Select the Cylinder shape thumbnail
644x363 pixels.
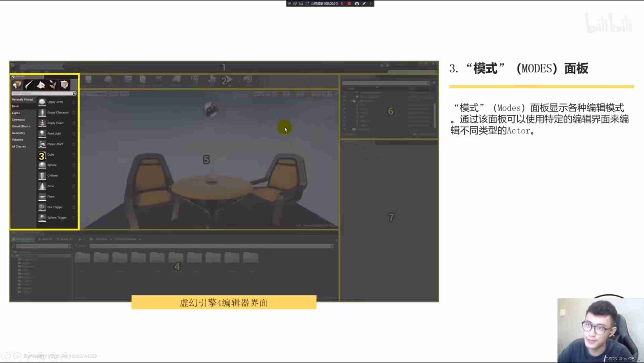(42, 176)
